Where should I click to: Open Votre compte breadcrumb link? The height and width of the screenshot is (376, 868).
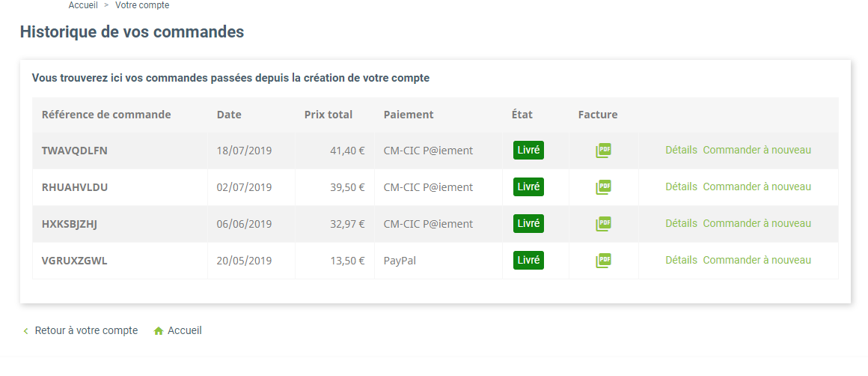pyautogui.click(x=142, y=5)
